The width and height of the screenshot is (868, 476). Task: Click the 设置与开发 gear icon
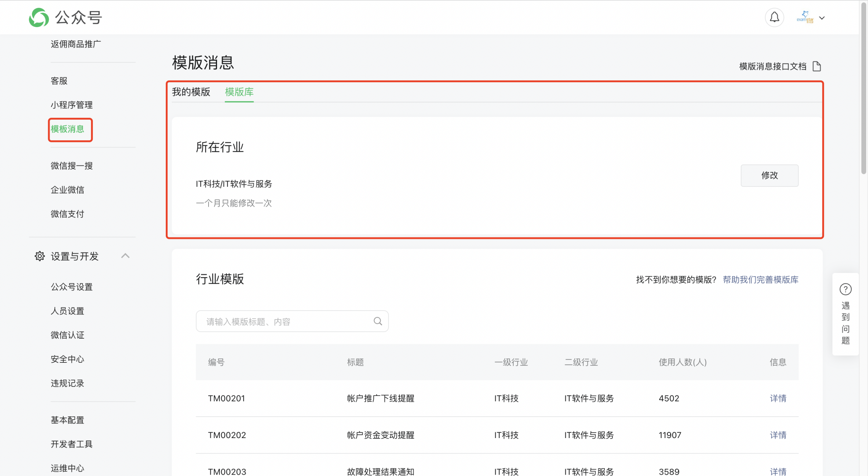click(x=40, y=256)
